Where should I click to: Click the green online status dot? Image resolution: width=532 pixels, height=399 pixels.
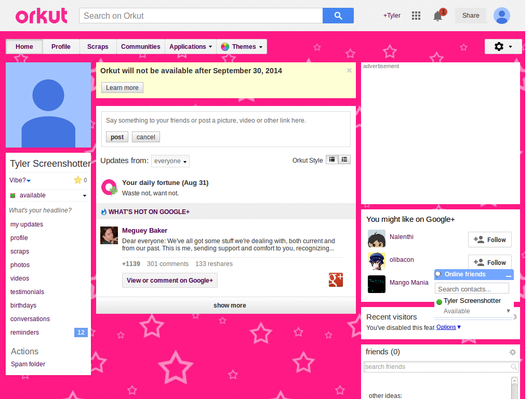coord(439,302)
